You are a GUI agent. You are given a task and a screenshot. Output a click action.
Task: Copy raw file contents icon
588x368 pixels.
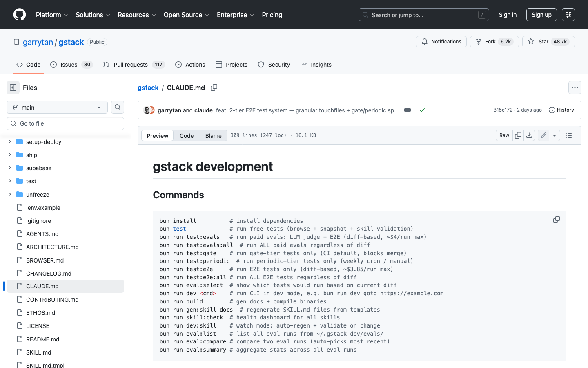(518, 135)
